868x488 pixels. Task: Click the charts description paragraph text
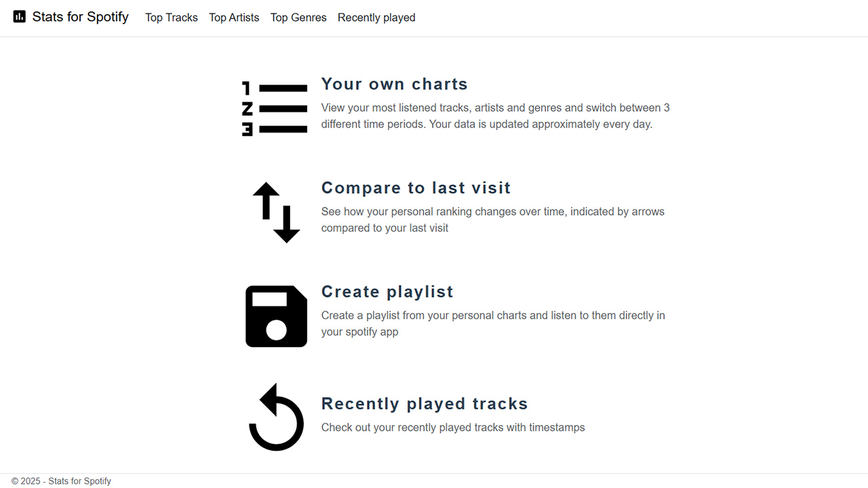tap(495, 115)
